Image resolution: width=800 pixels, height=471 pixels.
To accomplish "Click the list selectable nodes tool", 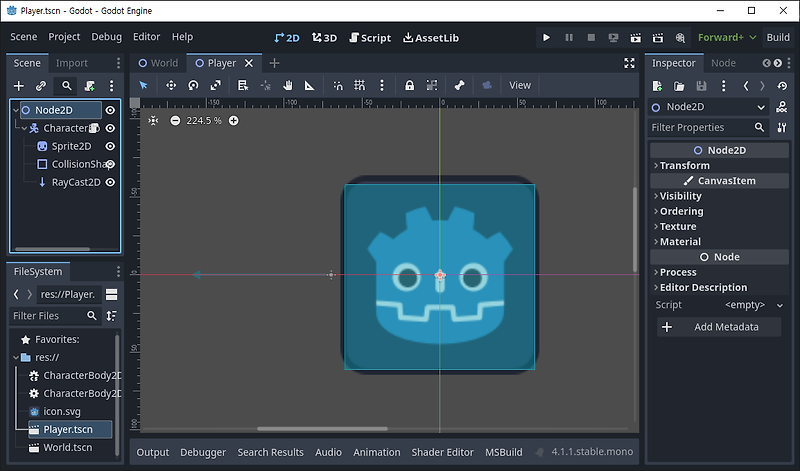I will click(x=243, y=85).
